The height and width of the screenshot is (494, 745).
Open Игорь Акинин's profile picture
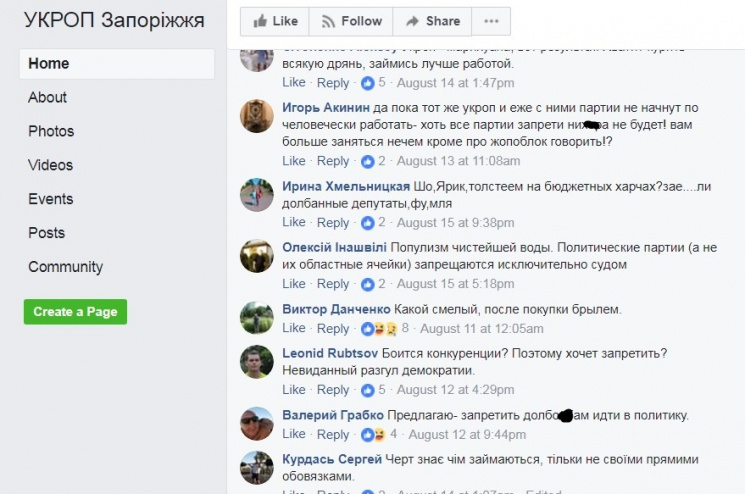(257, 117)
